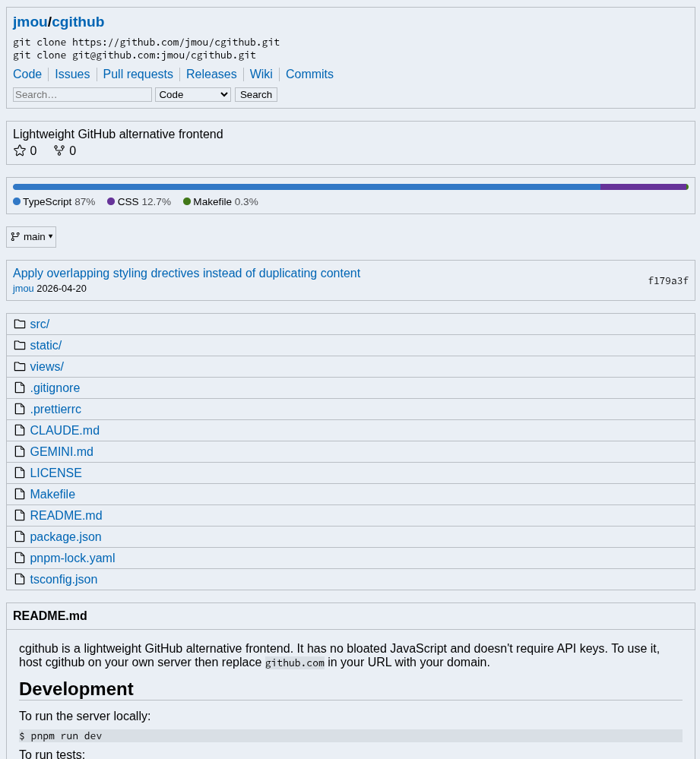Click the file icon beside LICENSE
This screenshot has height=759, width=700.
pos(20,473)
